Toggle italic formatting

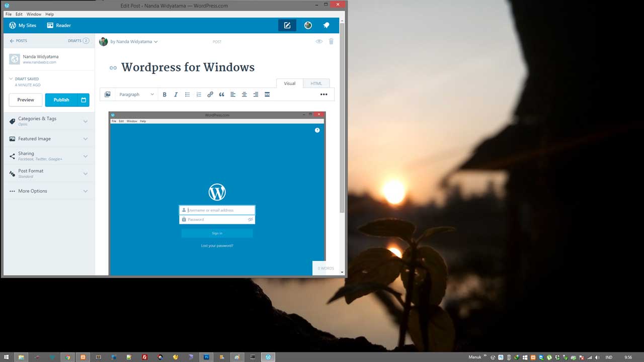176,95
